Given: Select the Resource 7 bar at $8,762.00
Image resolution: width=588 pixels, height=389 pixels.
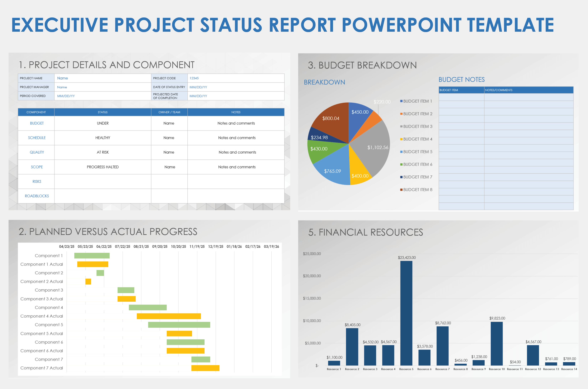Looking at the screenshot, I should (x=443, y=346).
